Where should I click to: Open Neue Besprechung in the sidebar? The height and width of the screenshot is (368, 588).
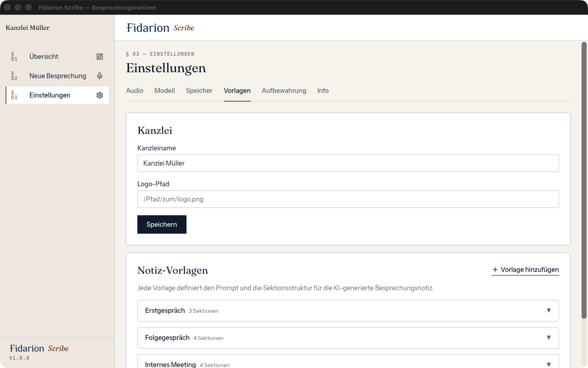coord(57,76)
